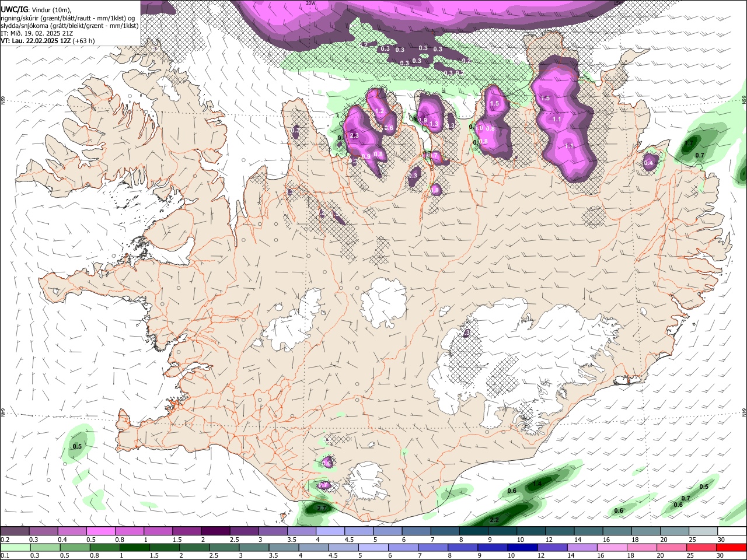Click the '20W' longitude label at top
Viewport: 747px width, 560px height.
pos(311,3)
